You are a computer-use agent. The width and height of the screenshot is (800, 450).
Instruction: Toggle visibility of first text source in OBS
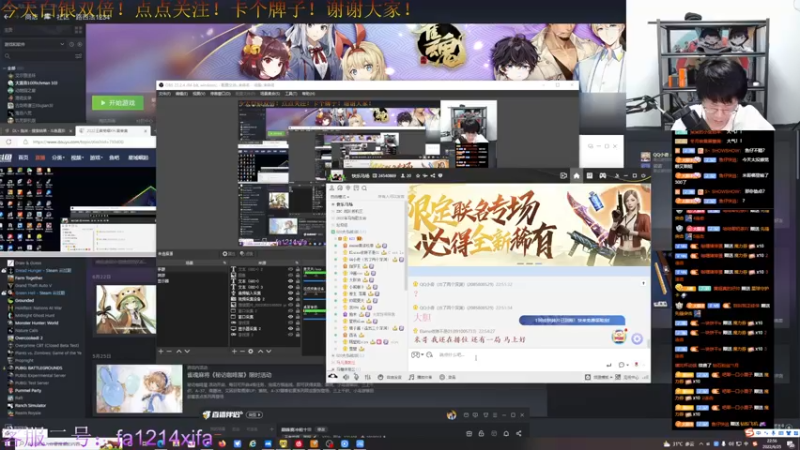(291, 269)
